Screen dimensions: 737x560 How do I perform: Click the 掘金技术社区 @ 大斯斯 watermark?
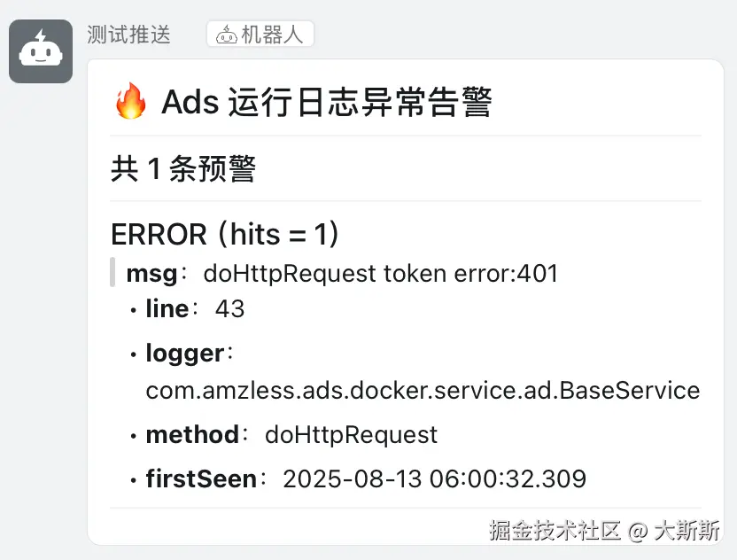605,530
